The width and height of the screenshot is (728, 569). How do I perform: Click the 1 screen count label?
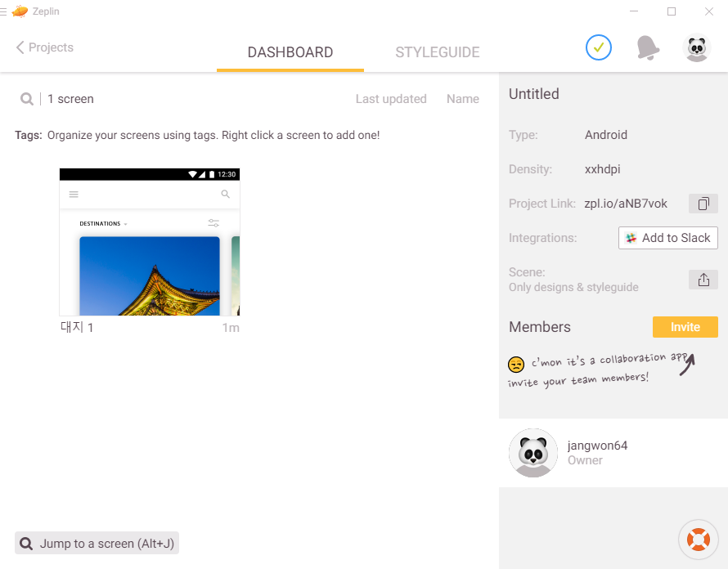click(70, 99)
